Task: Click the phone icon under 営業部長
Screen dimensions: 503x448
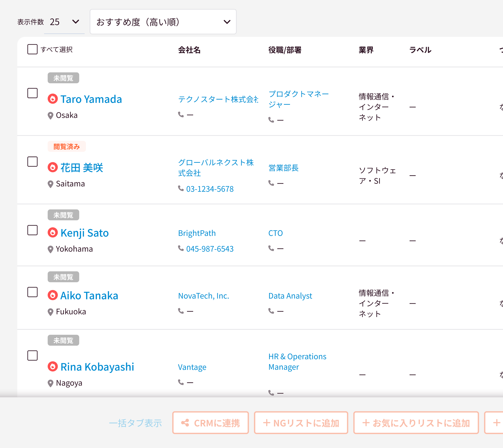Action: click(271, 183)
